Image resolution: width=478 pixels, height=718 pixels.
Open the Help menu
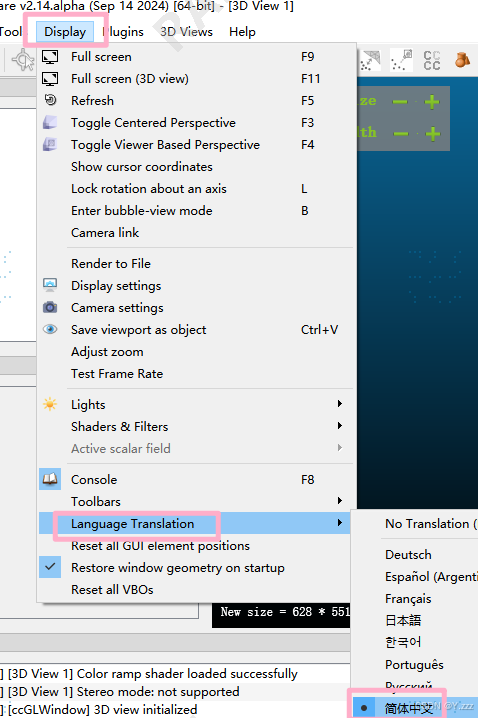click(242, 32)
